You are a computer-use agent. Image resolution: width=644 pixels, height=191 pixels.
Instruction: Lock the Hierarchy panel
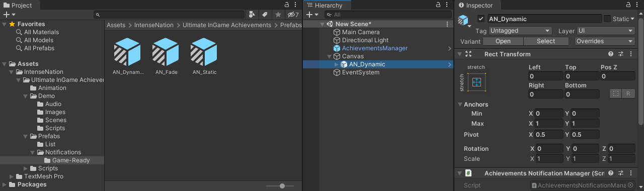pyautogui.click(x=438, y=5)
